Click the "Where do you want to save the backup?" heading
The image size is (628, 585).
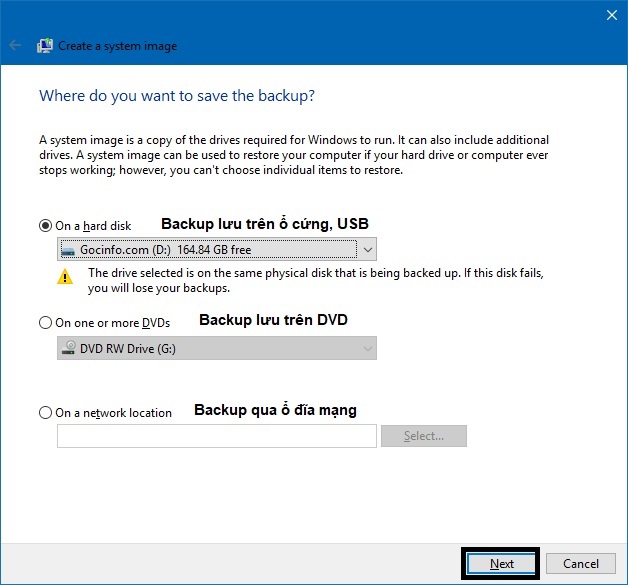(x=176, y=97)
